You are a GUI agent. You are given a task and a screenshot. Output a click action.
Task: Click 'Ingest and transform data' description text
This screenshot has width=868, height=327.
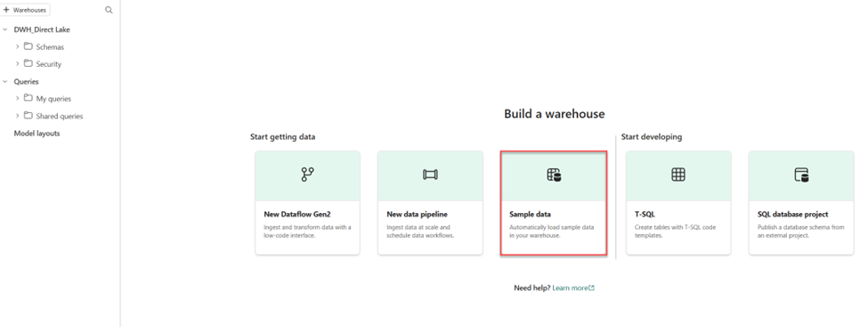tap(307, 231)
